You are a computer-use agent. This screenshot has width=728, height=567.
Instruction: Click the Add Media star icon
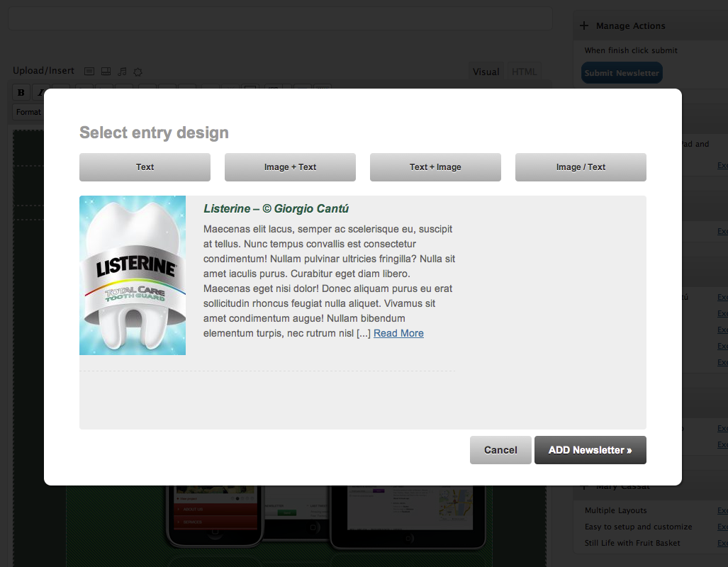tap(138, 72)
